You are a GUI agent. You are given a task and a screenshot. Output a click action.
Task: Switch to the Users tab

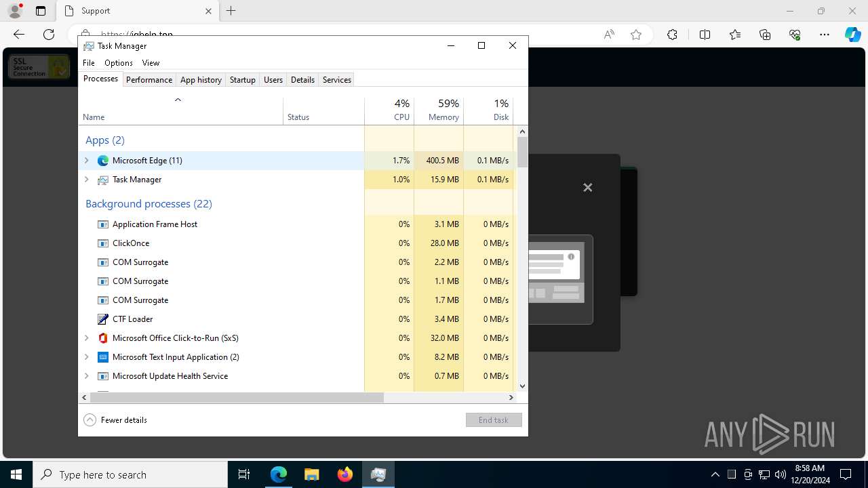(x=273, y=80)
